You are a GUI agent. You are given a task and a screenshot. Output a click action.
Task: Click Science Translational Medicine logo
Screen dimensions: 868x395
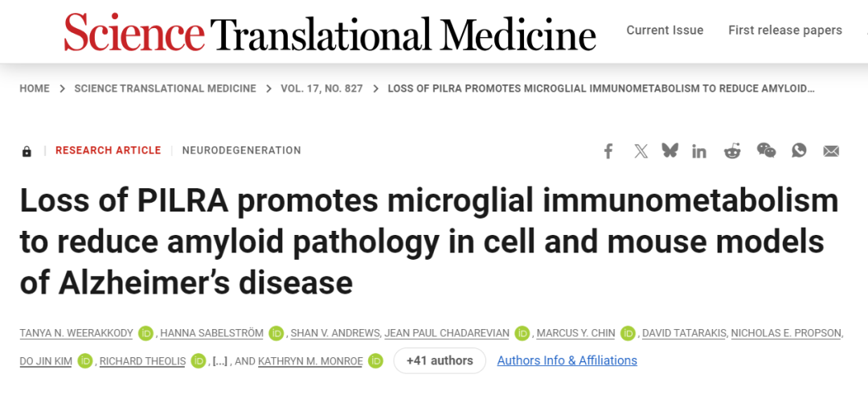pos(330,32)
